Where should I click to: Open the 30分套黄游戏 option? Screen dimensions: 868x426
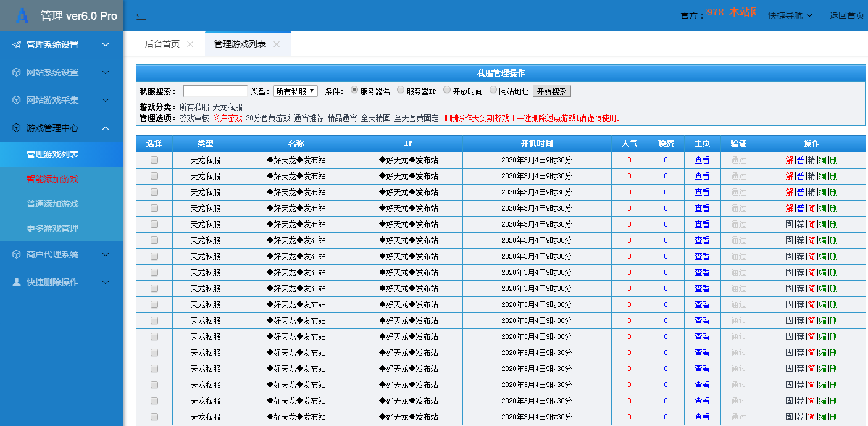tap(268, 118)
